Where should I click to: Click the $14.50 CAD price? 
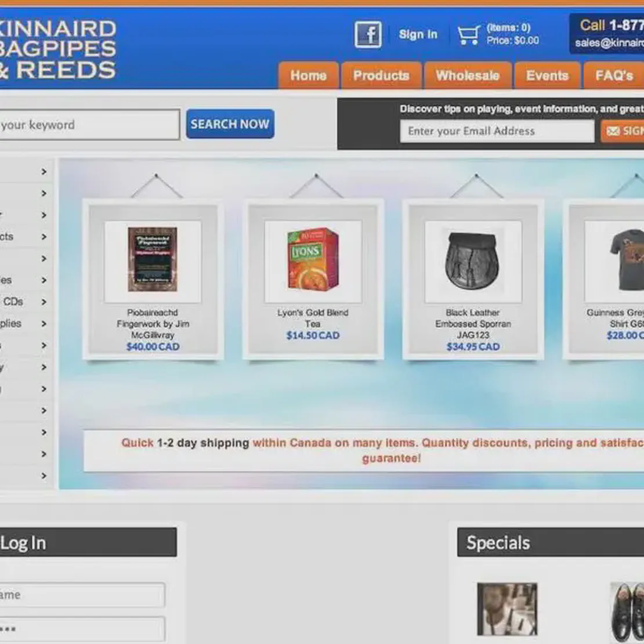click(313, 335)
